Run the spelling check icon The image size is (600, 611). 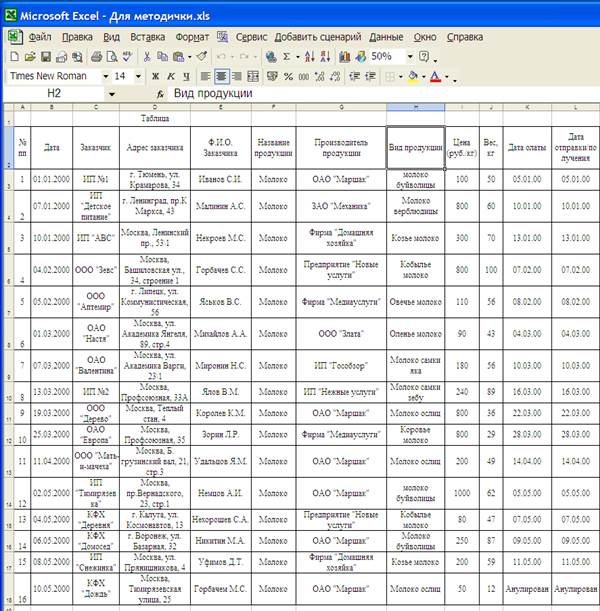(x=127, y=57)
